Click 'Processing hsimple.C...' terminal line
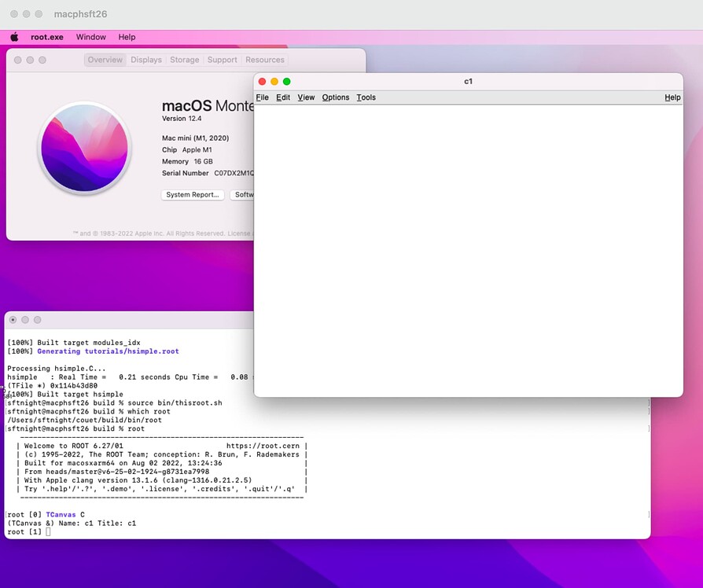This screenshot has width=703, height=588. click(x=57, y=369)
